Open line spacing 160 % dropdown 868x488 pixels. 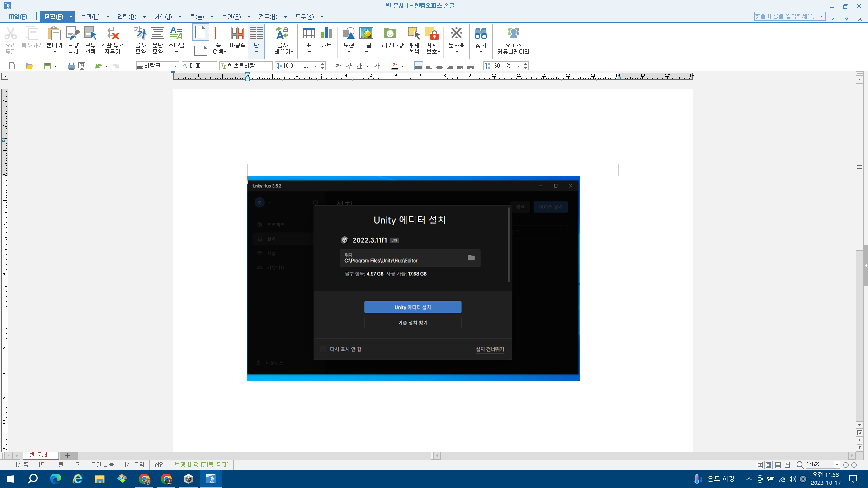(x=518, y=66)
